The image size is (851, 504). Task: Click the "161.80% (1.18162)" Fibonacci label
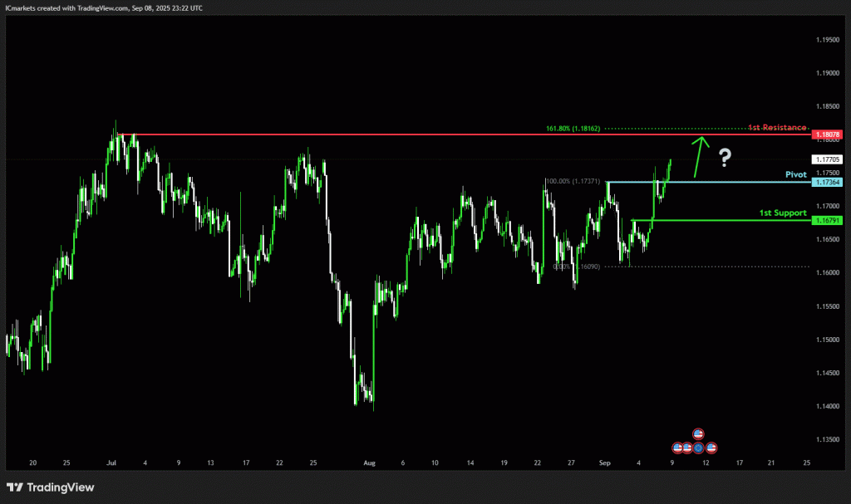(x=573, y=129)
